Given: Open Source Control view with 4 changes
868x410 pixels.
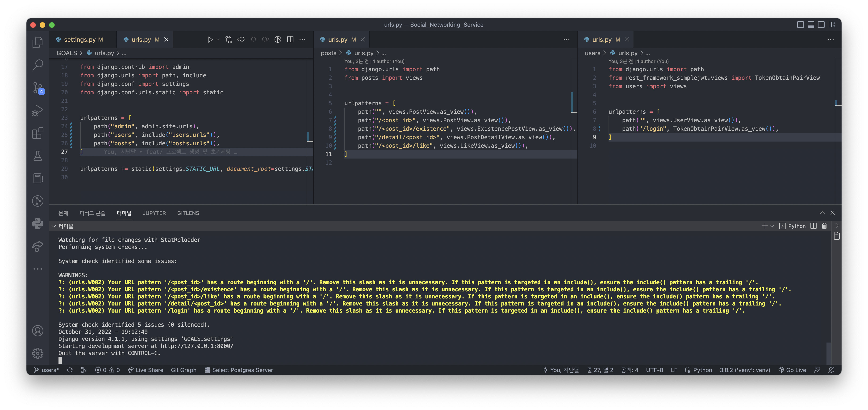Looking at the screenshot, I should 38,88.
